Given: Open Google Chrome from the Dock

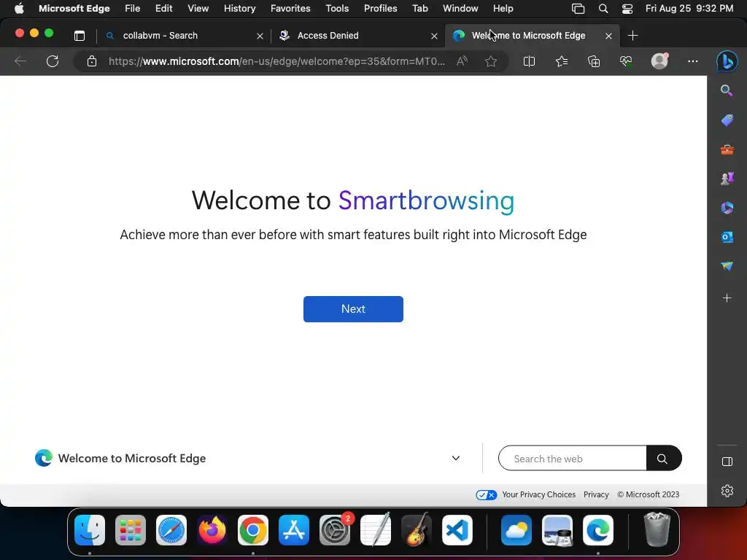Looking at the screenshot, I should [x=253, y=530].
